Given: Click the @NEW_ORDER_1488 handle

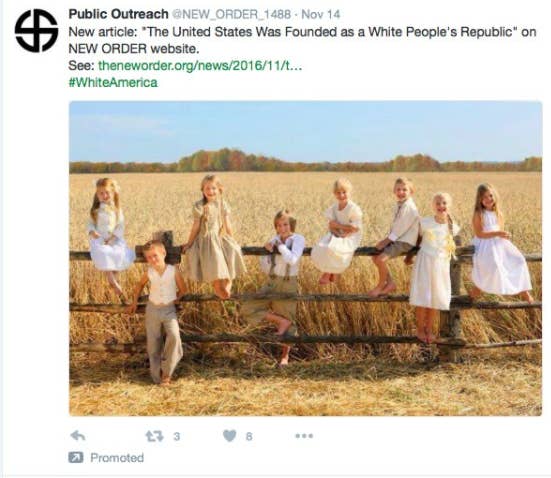Looking at the screenshot, I should click(x=232, y=14).
